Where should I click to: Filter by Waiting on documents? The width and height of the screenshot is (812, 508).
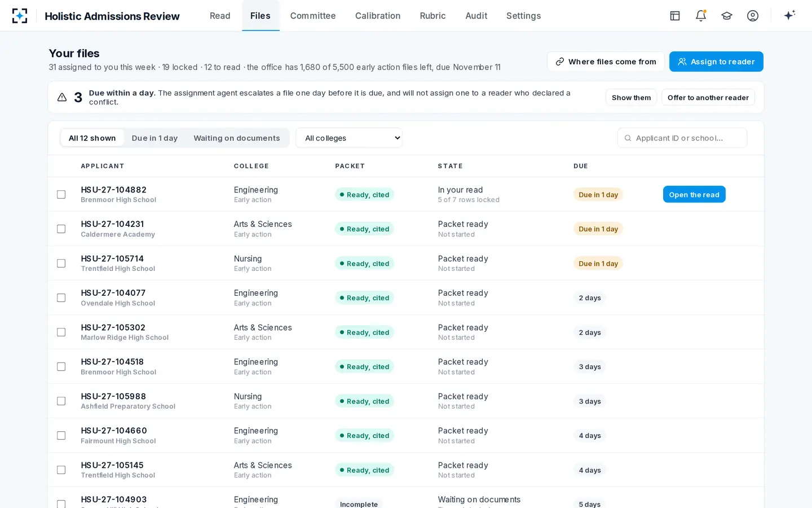237,138
